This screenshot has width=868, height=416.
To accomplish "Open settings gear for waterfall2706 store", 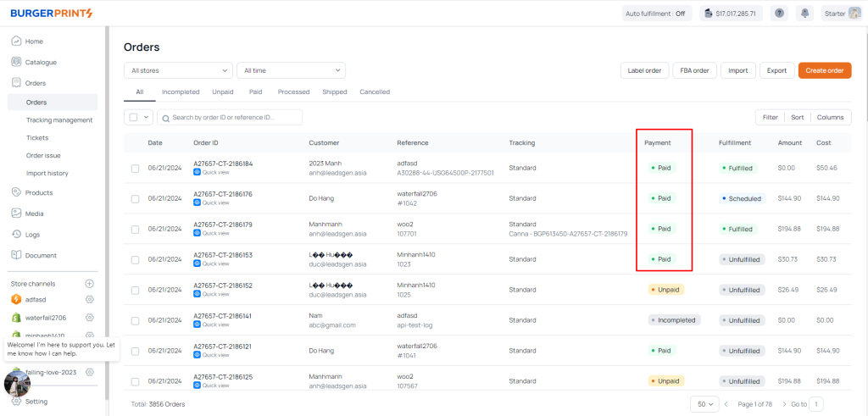I will pos(90,318).
